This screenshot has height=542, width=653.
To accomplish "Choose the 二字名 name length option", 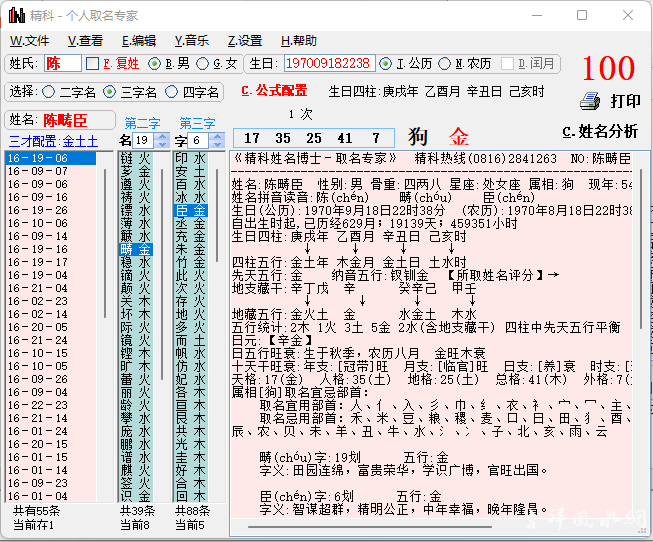I will [50, 92].
